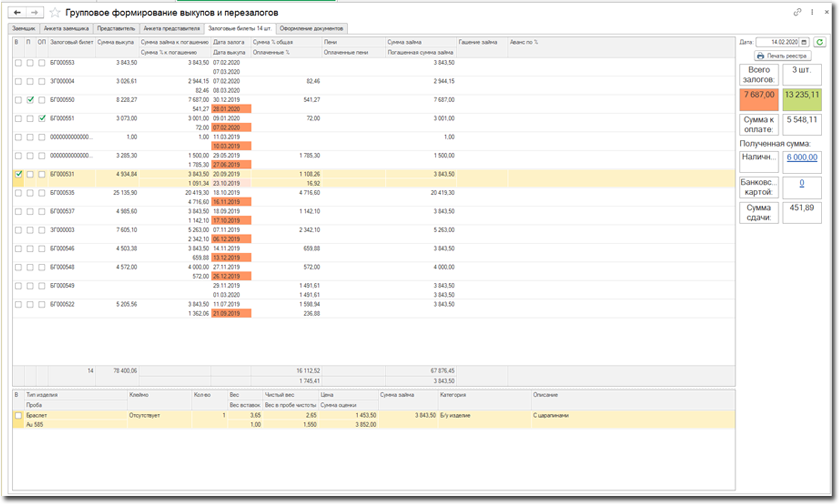Switch to the Заемщик tab
839x504 pixels.
pos(24,29)
